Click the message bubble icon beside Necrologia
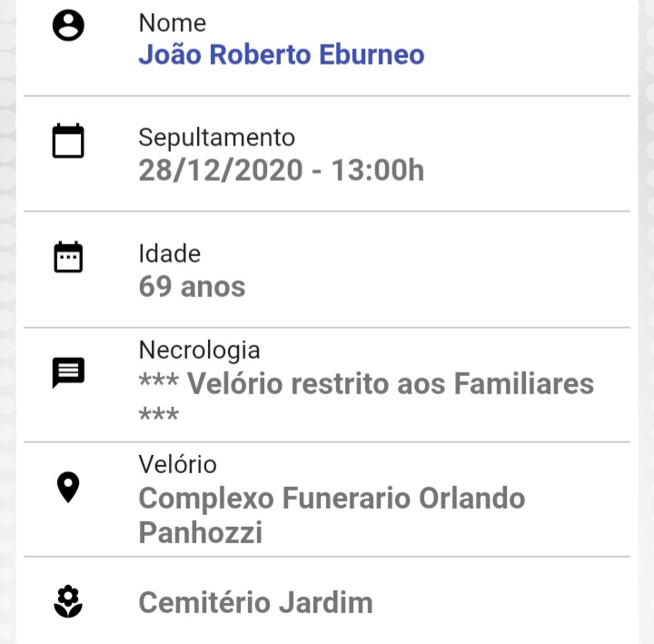 coord(68,372)
